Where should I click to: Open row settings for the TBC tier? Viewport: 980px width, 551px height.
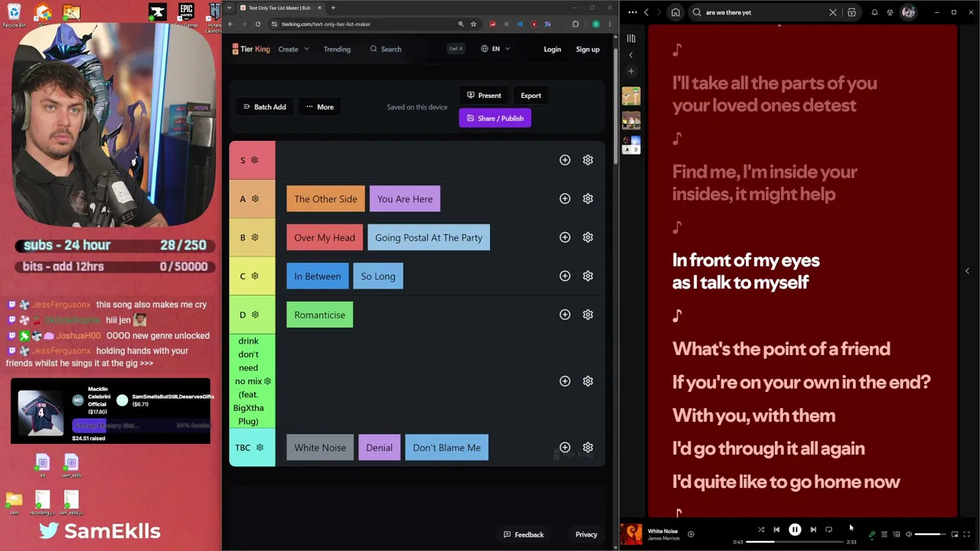pyautogui.click(x=588, y=448)
